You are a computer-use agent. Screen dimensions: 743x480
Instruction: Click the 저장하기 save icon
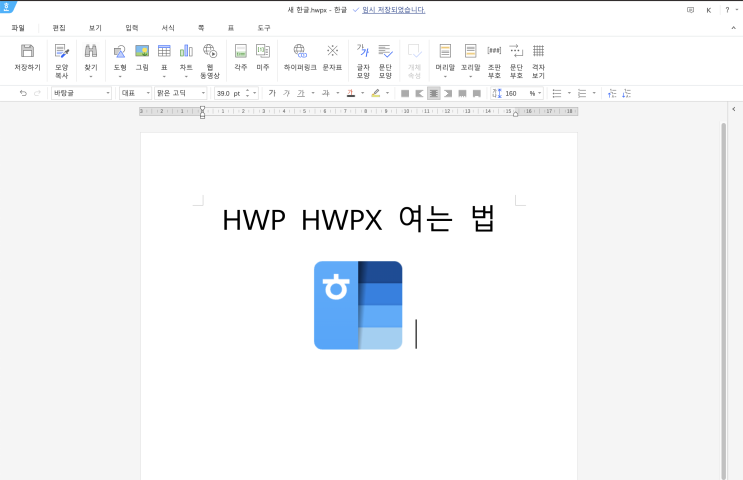27,57
